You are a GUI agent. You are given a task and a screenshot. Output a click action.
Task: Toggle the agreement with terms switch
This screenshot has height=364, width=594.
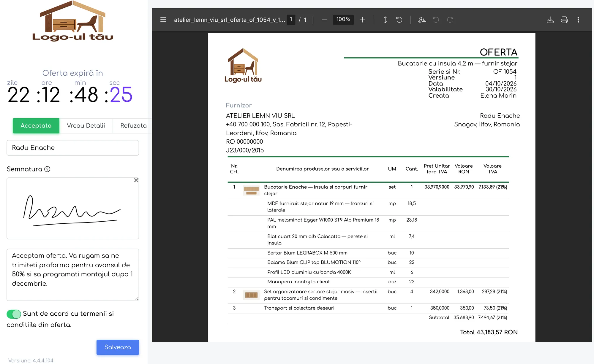click(14, 314)
